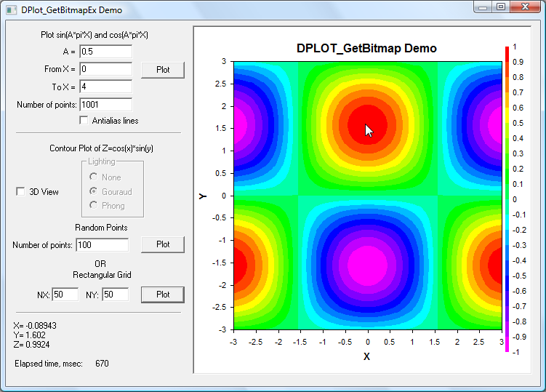Click the Y= 1.602 readout

(x=29, y=335)
